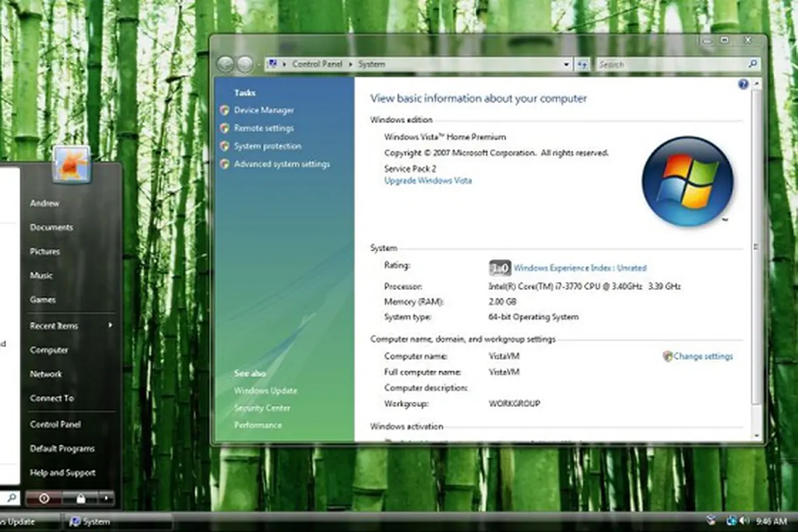Click Control Panel in the address breadcrumb
This screenshot has width=798, height=532.
(x=319, y=65)
